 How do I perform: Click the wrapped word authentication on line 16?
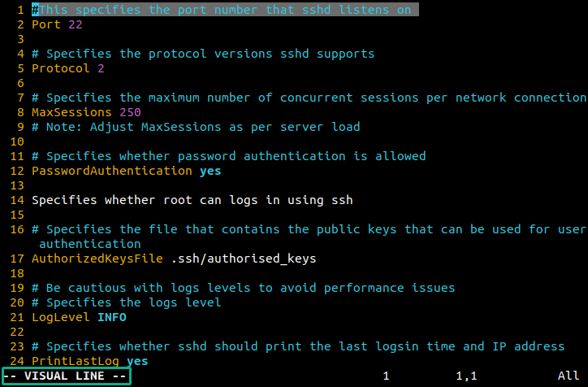(x=90, y=244)
